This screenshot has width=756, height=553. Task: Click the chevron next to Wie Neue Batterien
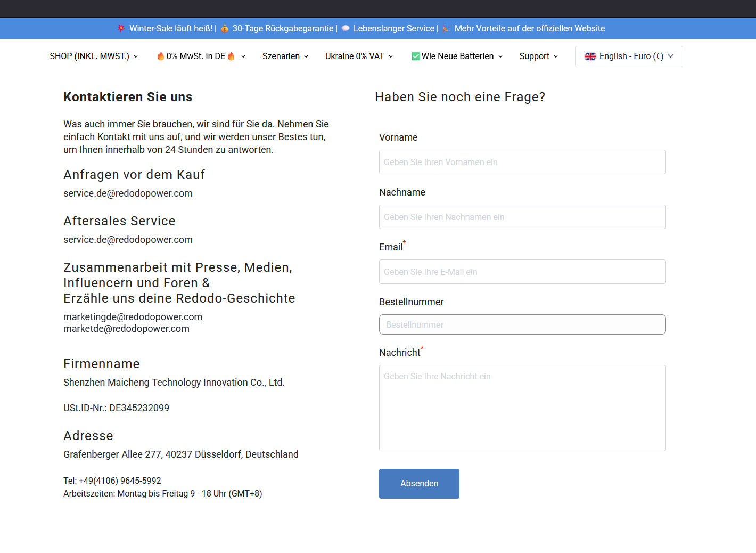pyautogui.click(x=500, y=56)
